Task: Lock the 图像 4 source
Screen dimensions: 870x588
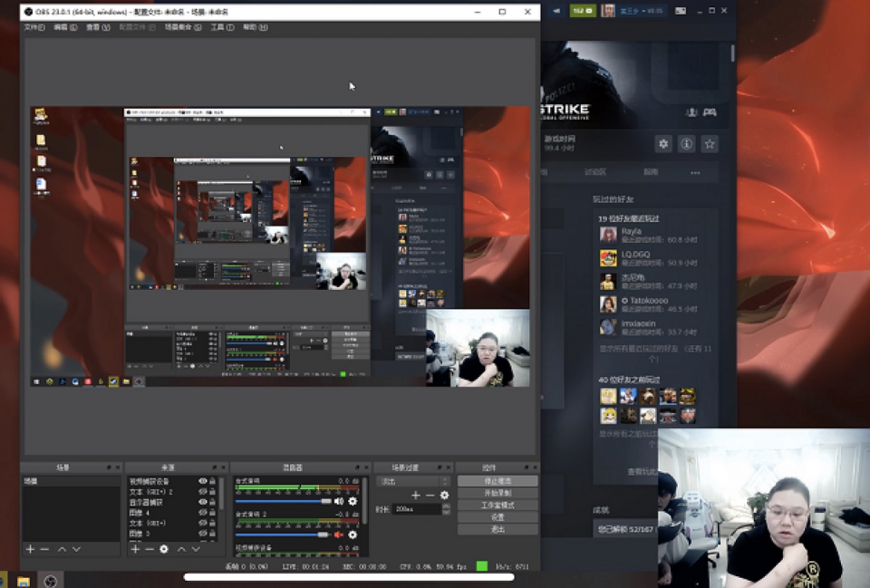Action: point(212,513)
